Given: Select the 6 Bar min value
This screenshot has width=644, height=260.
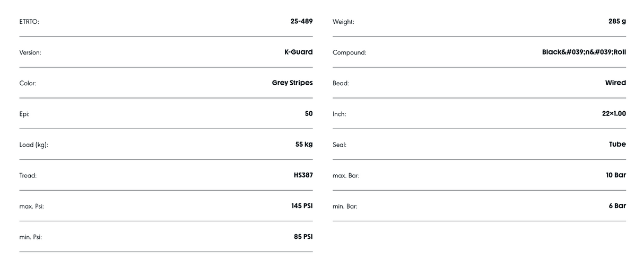Looking at the screenshot, I should pos(617,206).
